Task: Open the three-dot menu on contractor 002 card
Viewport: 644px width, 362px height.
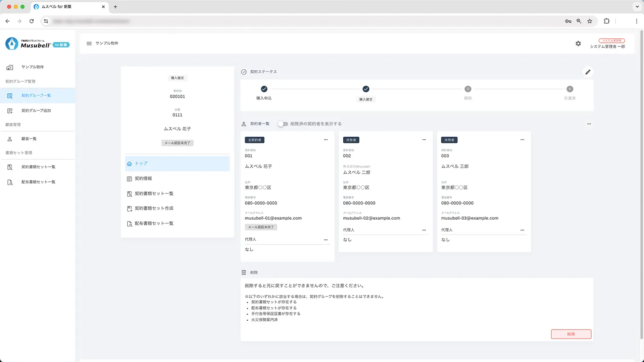Action: 424,140
